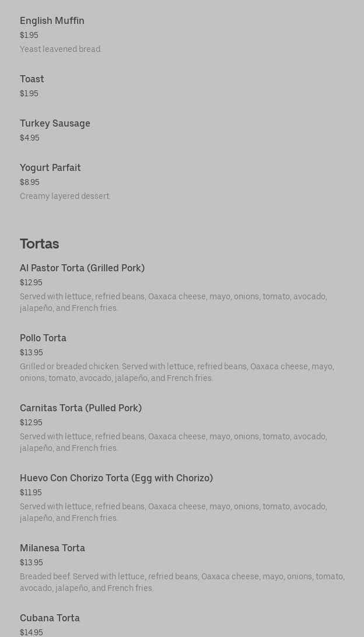364x637 pixels.
Task: Click the $14.95 Cubana Torta price
Action: (32, 632)
